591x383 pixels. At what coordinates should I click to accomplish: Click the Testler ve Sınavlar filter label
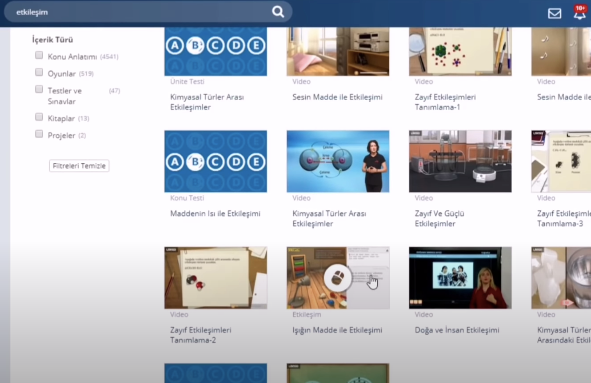[x=65, y=96]
